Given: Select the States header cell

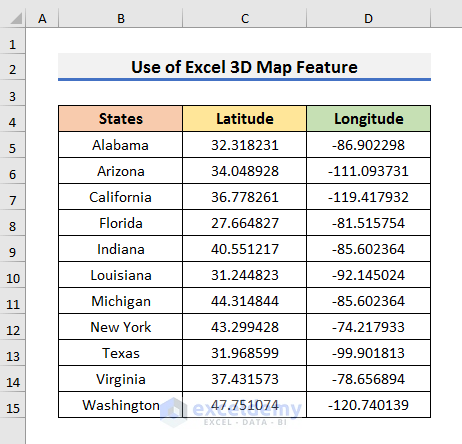Looking at the screenshot, I should 121,119.
